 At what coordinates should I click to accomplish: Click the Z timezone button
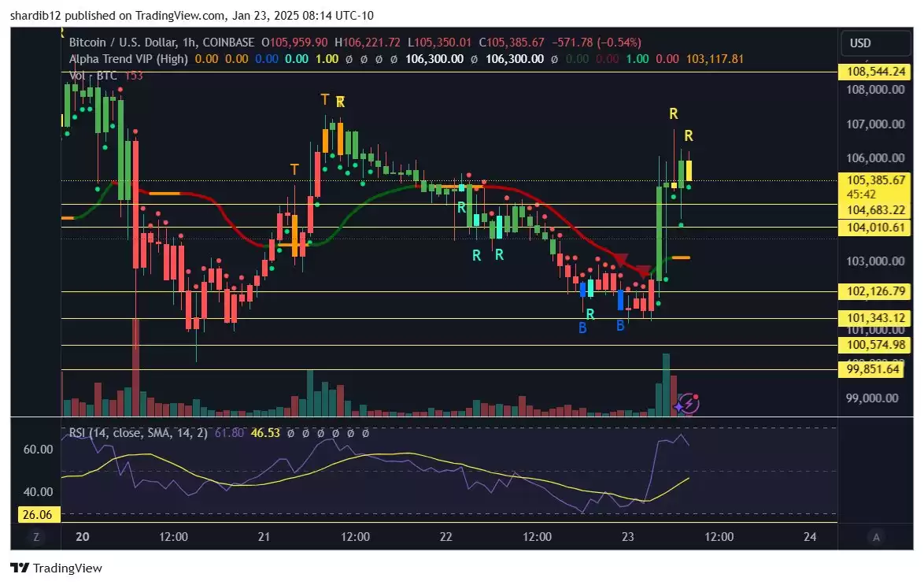[36, 537]
